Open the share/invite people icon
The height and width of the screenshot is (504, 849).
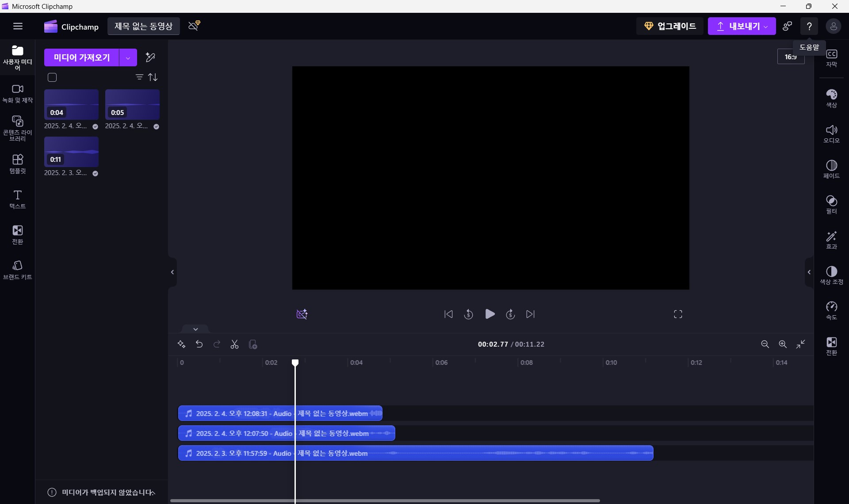click(787, 26)
